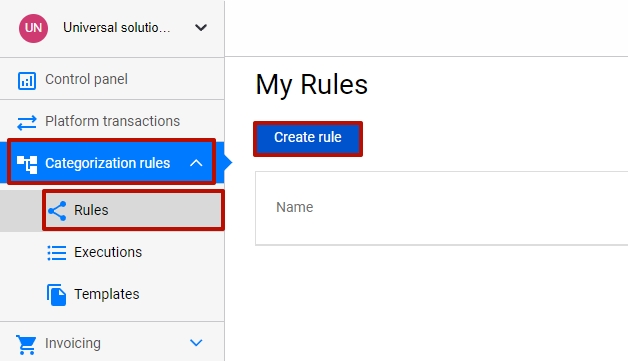
Task: Click the Control panel chart icon
Action: point(26,80)
